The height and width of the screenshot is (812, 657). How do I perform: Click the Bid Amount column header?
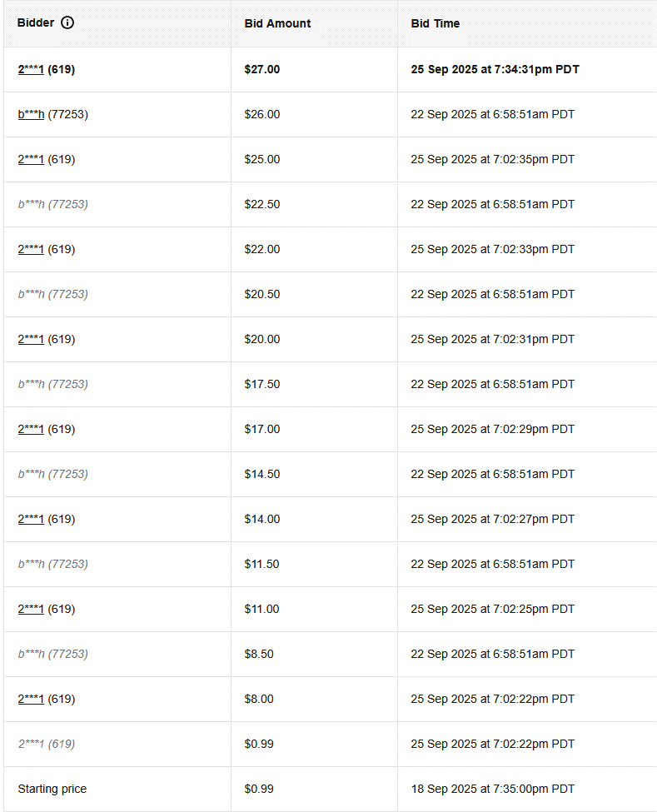[x=277, y=23]
